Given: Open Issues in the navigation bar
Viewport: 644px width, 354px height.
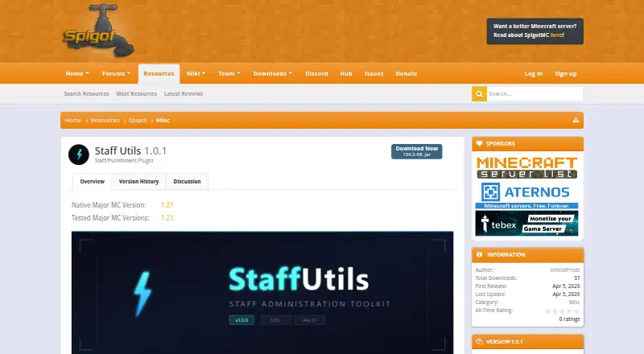Looking at the screenshot, I should (x=374, y=73).
